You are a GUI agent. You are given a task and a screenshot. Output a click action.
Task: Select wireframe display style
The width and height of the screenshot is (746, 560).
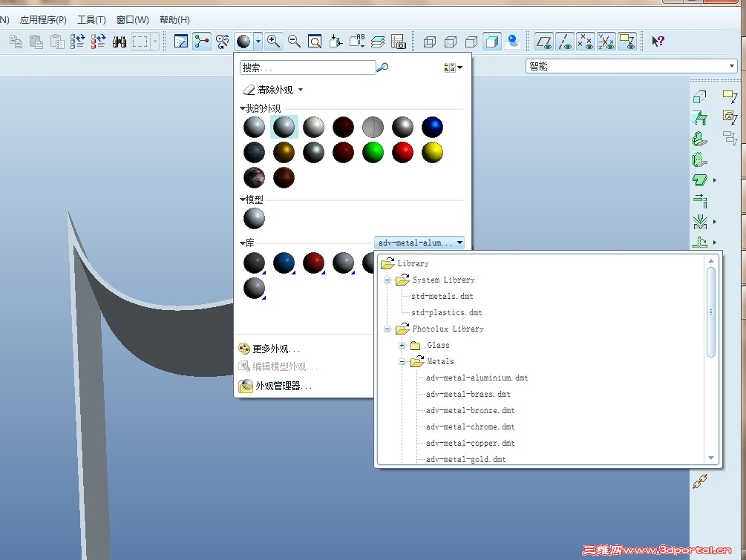point(430,42)
